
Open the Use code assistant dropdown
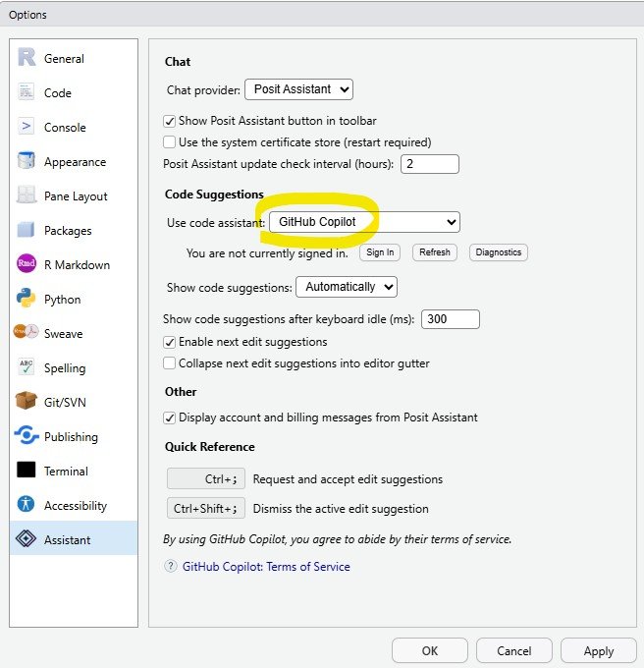pos(365,222)
